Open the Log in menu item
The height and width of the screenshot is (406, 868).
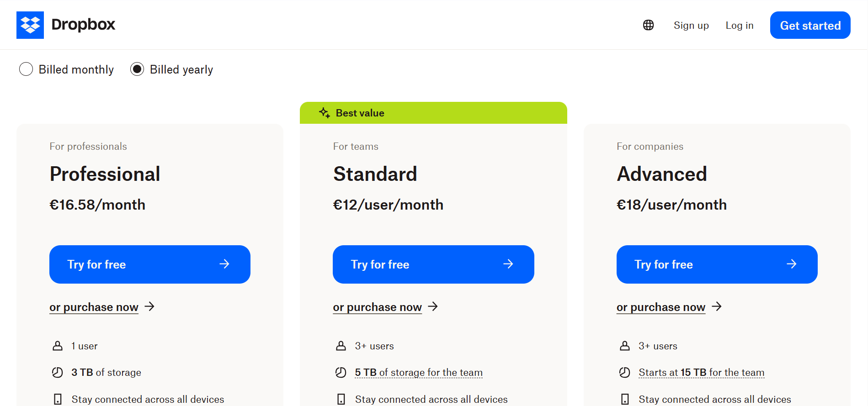click(739, 25)
